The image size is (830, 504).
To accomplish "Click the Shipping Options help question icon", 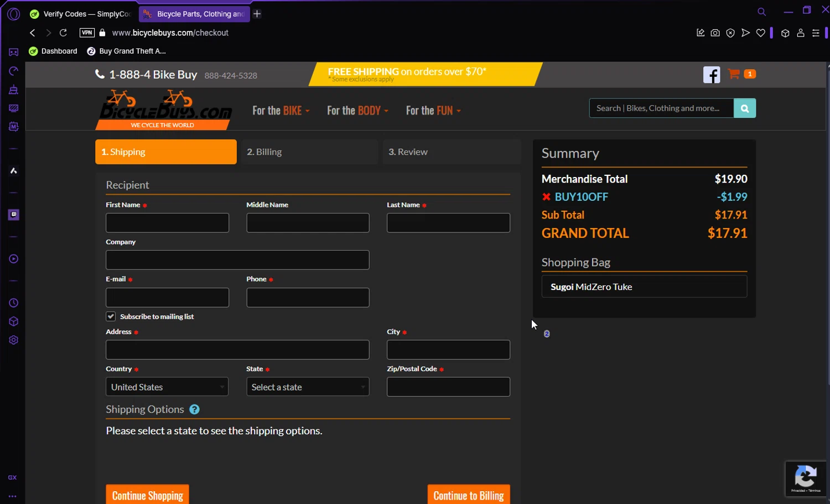I will pyautogui.click(x=194, y=409).
